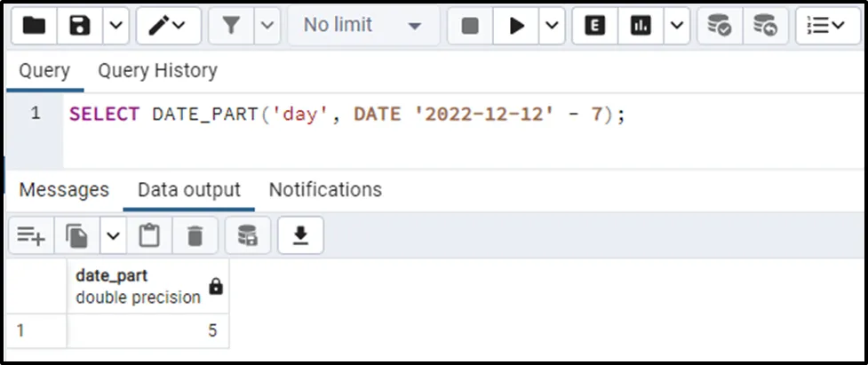Expand the Save File dropdown arrow
868x365 pixels.
coord(115,27)
